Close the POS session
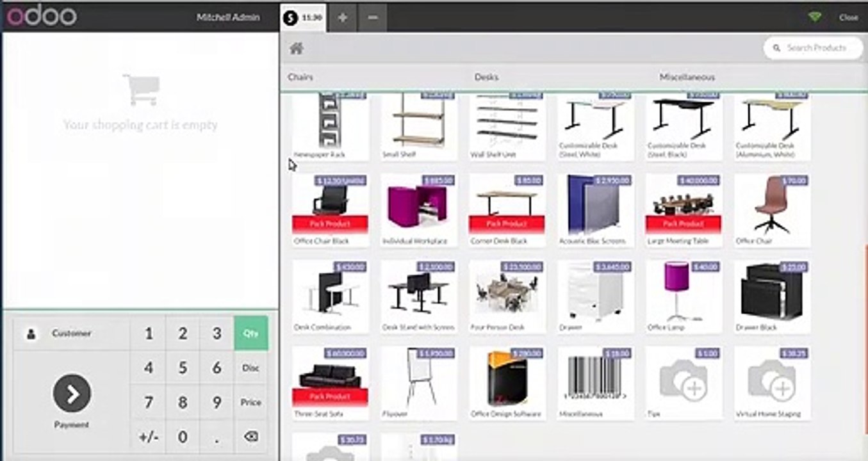 [x=848, y=17]
